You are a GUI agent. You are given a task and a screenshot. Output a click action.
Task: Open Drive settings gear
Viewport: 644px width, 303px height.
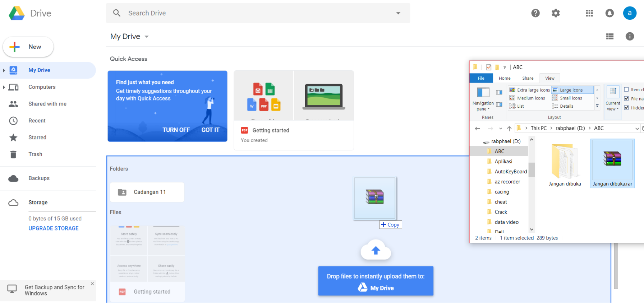(556, 13)
